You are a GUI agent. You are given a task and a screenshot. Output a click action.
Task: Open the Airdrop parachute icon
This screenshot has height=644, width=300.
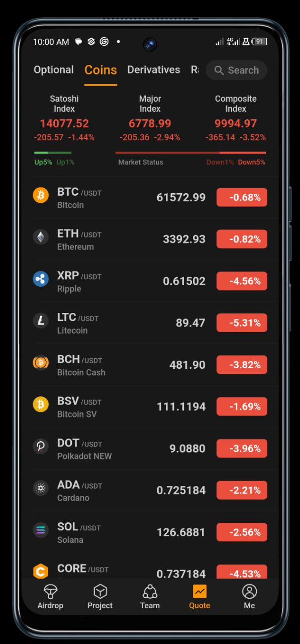(x=50, y=591)
